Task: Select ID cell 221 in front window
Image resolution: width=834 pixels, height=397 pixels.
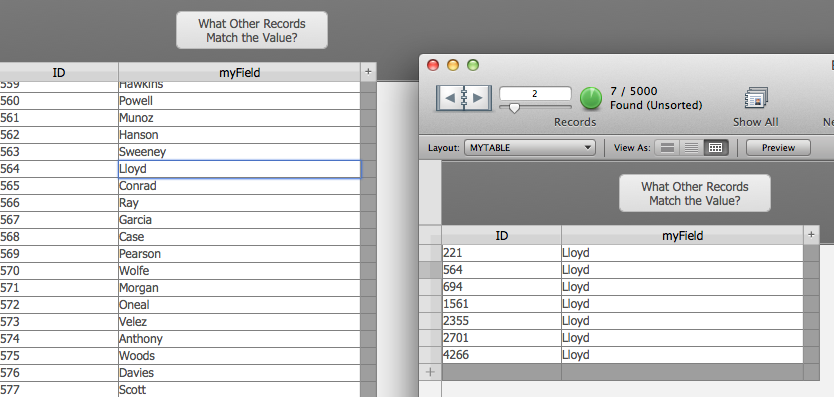Action: pos(502,253)
